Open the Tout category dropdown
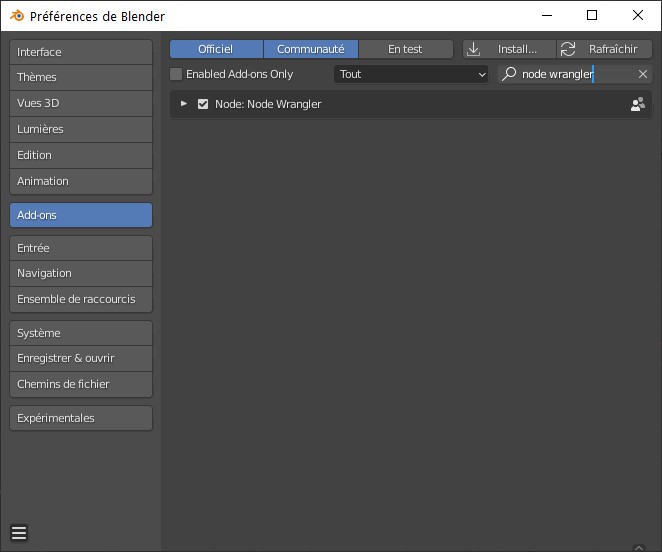 click(411, 74)
